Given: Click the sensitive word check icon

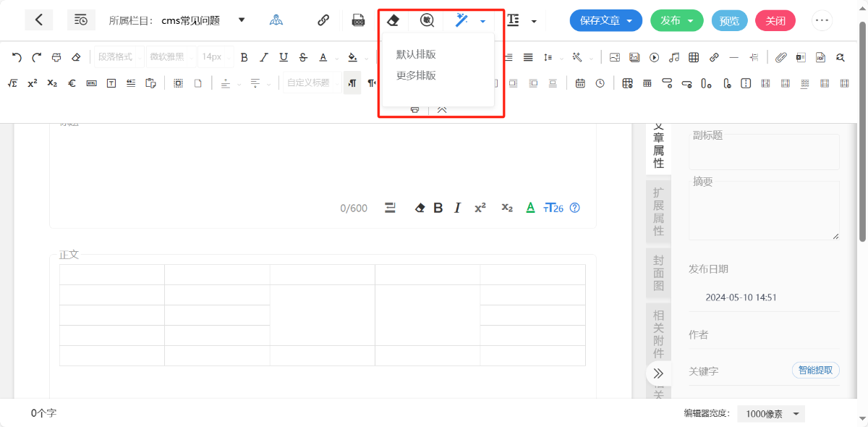Looking at the screenshot, I should coord(427,20).
